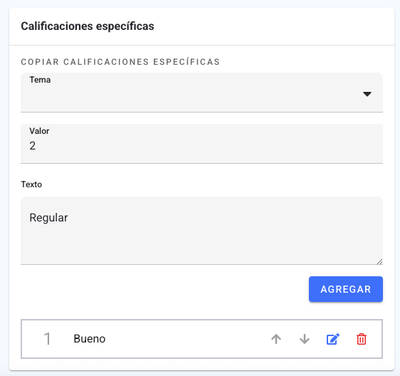Focus the Valor input field

pos(202,144)
